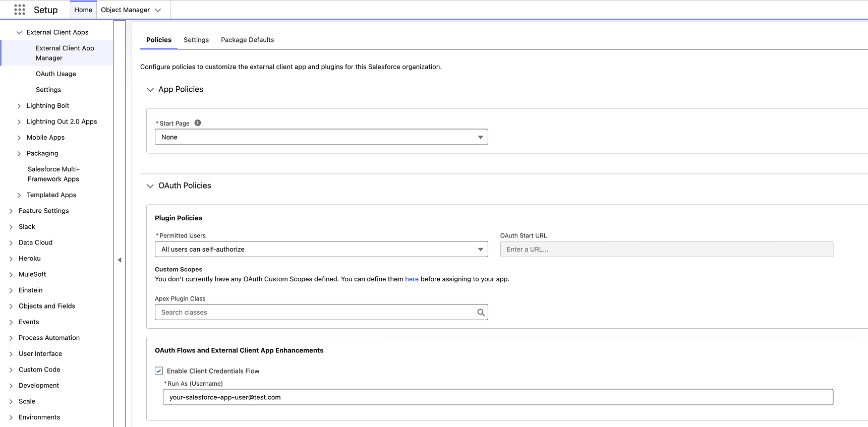Viewport: 868px width, 427px height.
Task: Collapse the App Policies section
Action: point(150,90)
